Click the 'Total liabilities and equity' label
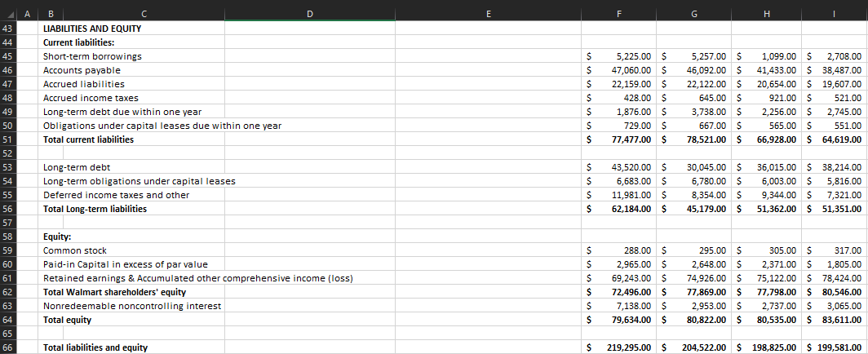 pos(95,347)
